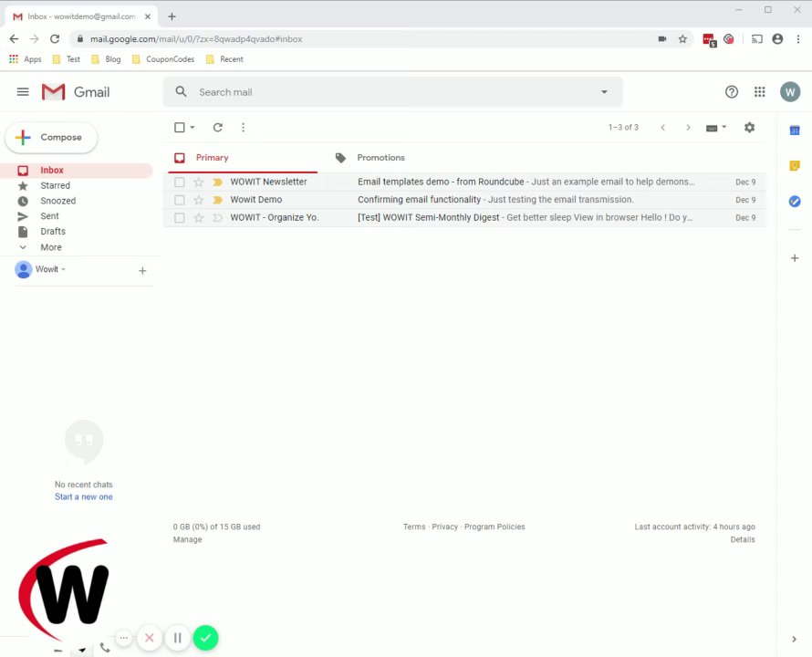Refresh the inbox
The image size is (812, 657).
[217, 128]
